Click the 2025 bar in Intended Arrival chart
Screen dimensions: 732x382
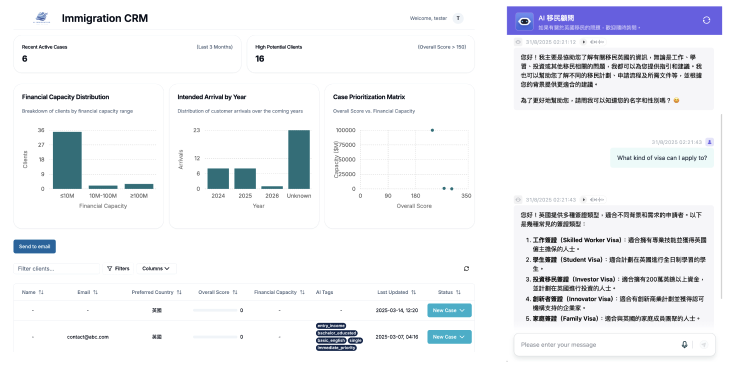pos(245,178)
